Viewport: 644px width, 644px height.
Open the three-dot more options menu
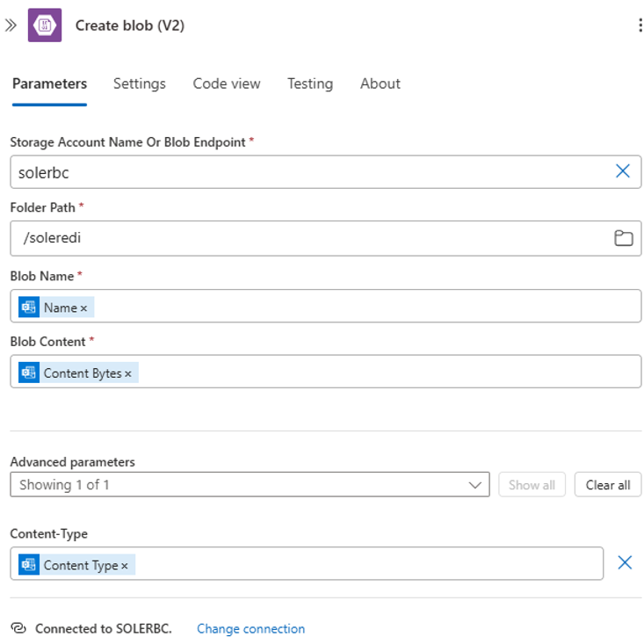coord(640,25)
